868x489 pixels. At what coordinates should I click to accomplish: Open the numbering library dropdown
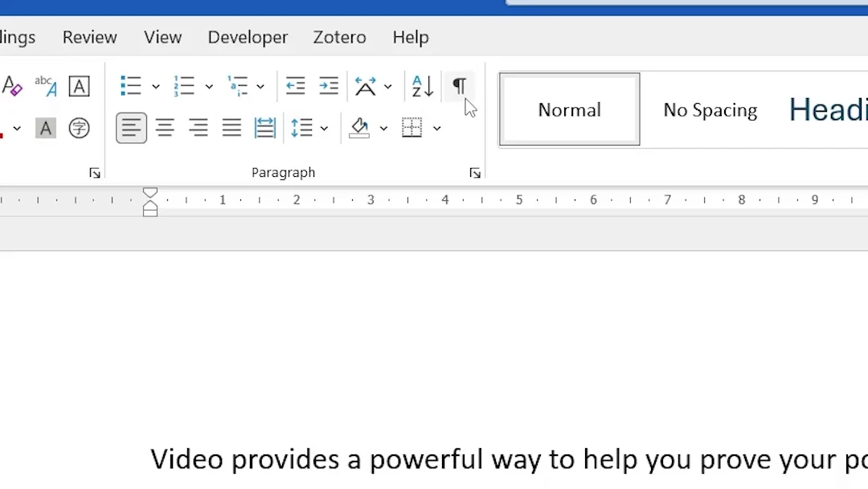click(x=209, y=86)
